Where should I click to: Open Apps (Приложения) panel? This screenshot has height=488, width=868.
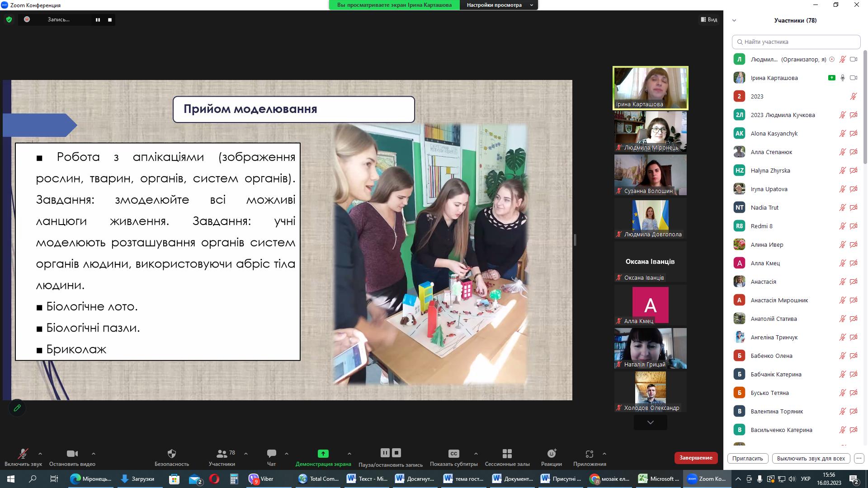click(x=589, y=454)
